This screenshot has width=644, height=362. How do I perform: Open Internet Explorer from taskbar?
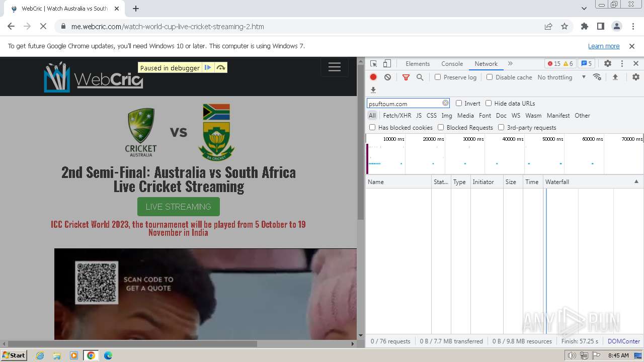(40, 355)
